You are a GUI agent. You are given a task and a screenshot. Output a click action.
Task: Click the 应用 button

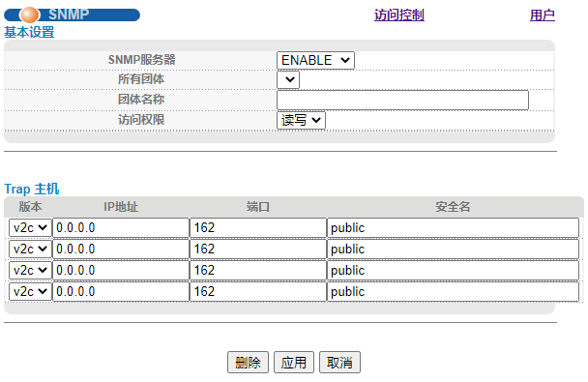[x=294, y=362]
